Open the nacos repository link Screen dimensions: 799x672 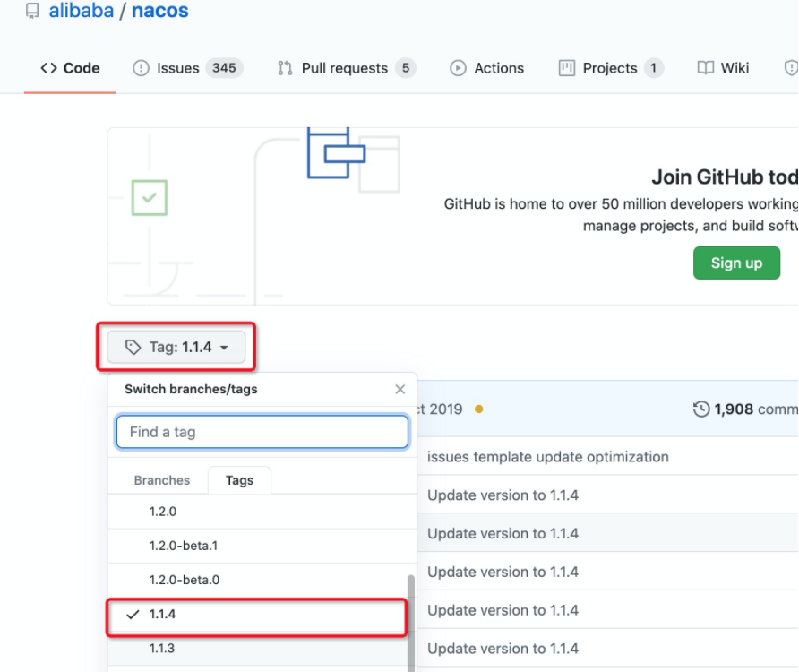point(160,10)
